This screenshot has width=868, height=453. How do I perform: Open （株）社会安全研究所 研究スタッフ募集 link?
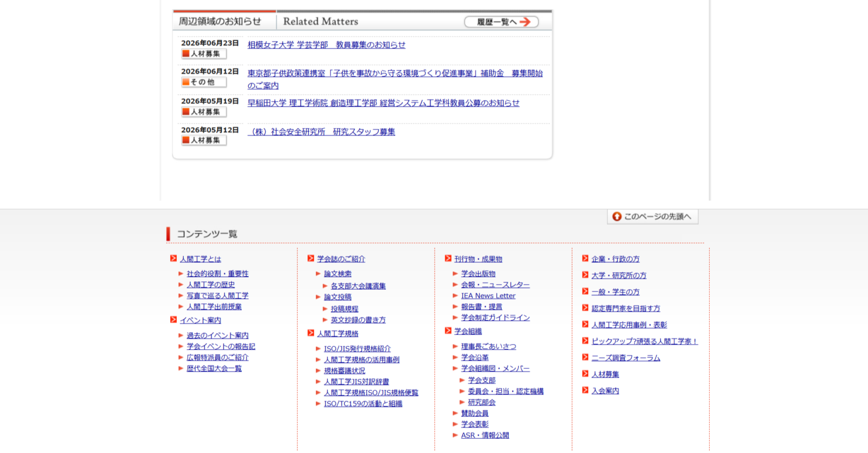pos(321,132)
